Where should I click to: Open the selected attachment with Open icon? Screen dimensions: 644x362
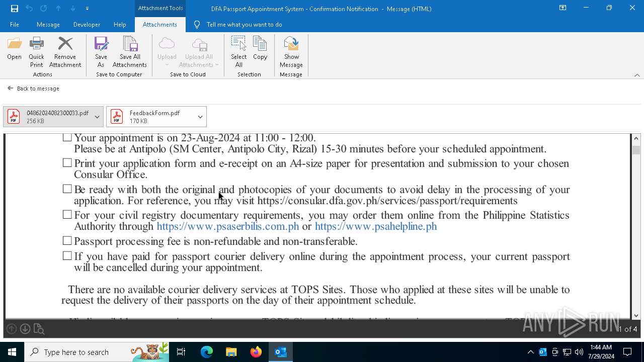[14, 49]
